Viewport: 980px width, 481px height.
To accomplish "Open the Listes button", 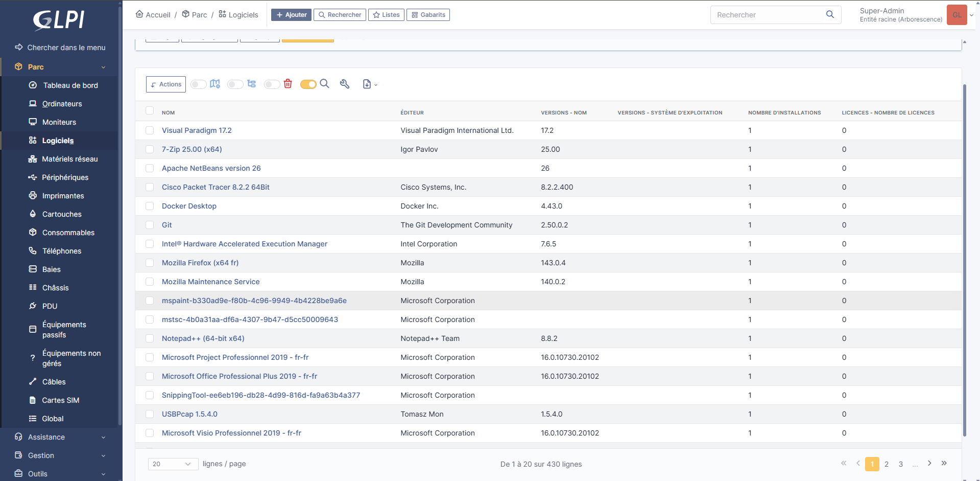I will coord(386,15).
